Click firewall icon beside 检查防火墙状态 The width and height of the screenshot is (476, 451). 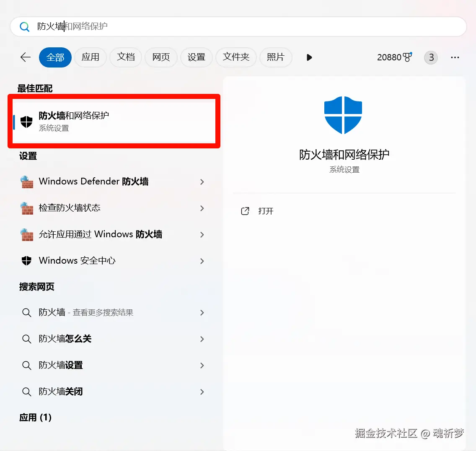pos(27,208)
